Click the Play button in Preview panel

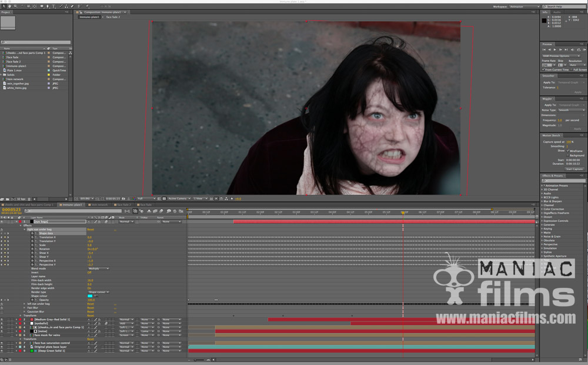pos(554,49)
